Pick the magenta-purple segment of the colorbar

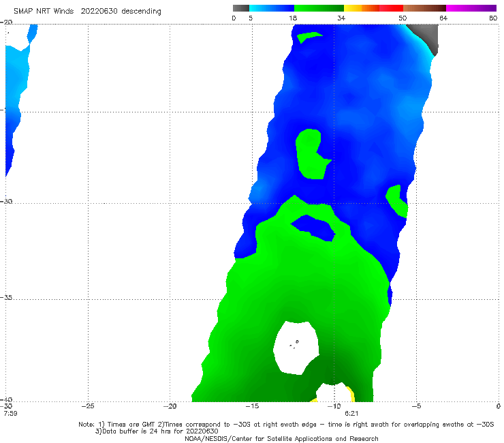pos(471,8)
